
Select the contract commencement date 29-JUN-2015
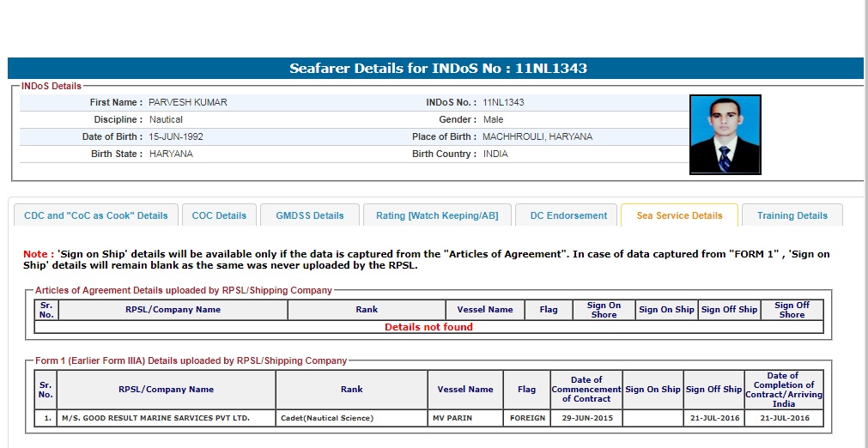point(586,418)
